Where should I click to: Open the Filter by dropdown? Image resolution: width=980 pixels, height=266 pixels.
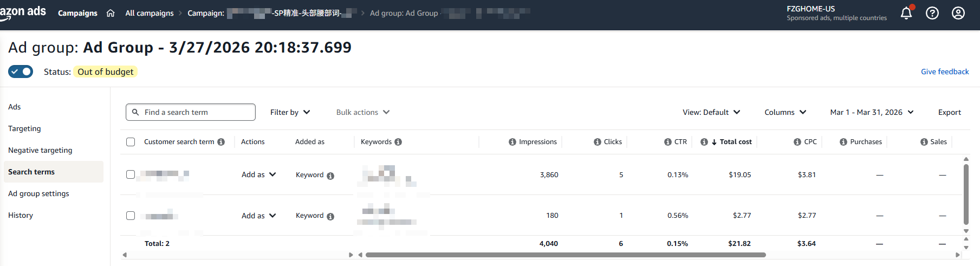point(290,112)
